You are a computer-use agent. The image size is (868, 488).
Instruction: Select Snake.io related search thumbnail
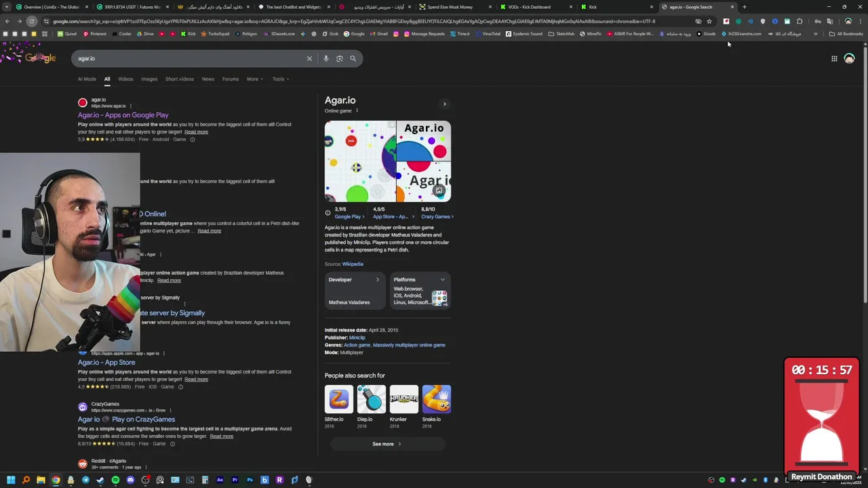[x=436, y=399]
